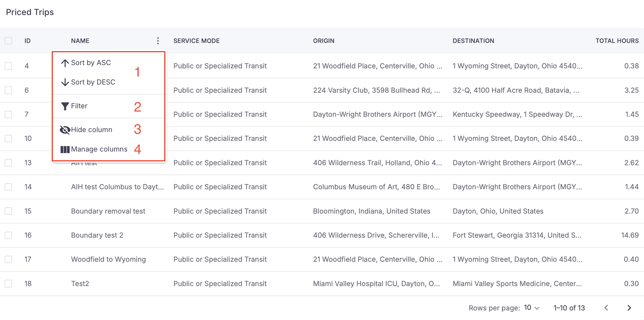
Task: Select the checkbox for trip ID 15
Action: pyautogui.click(x=8, y=211)
